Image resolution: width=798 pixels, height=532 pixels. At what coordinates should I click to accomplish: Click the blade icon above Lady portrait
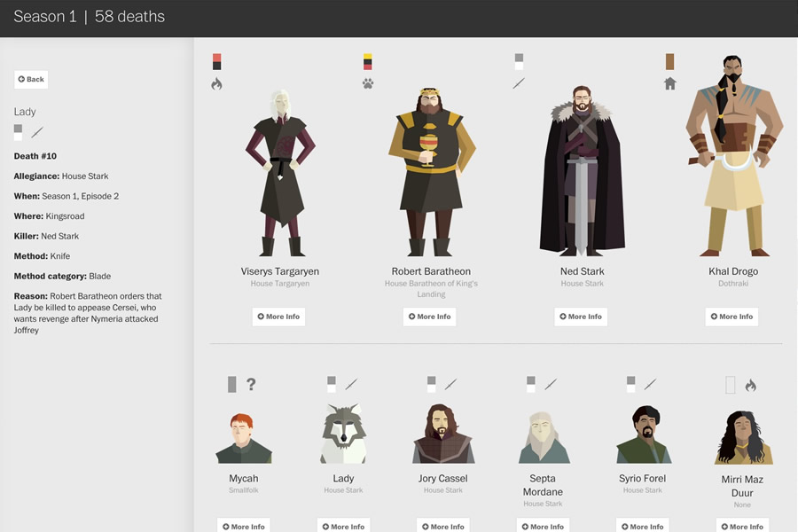[351, 384]
